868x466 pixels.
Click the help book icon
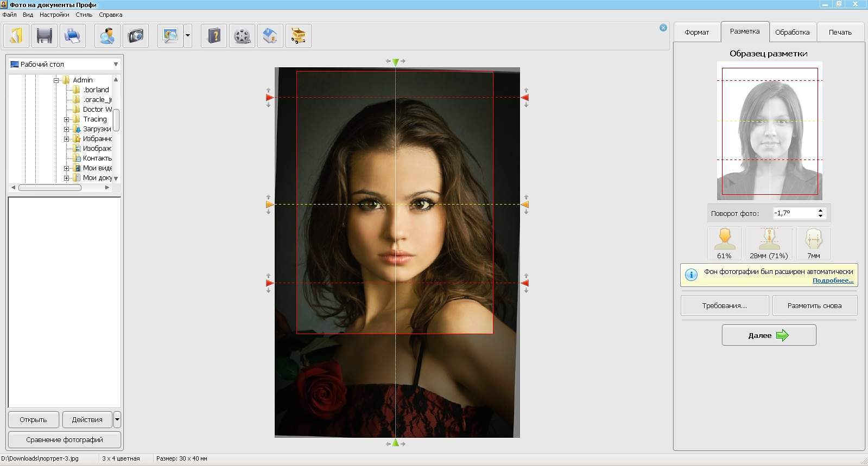(214, 36)
